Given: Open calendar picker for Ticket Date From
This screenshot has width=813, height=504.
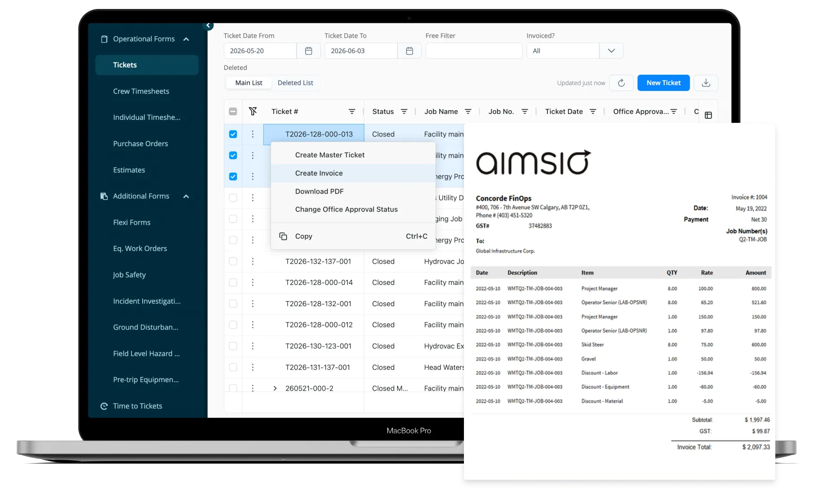Looking at the screenshot, I should (x=309, y=51).
